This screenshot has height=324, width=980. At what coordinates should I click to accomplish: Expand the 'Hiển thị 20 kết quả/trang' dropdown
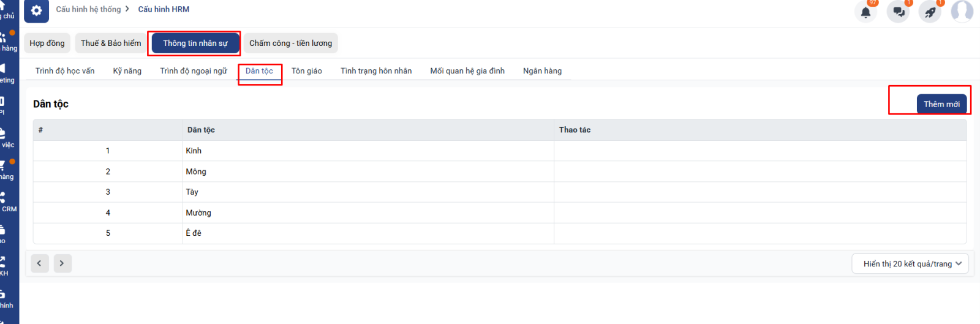pos(910,263)
